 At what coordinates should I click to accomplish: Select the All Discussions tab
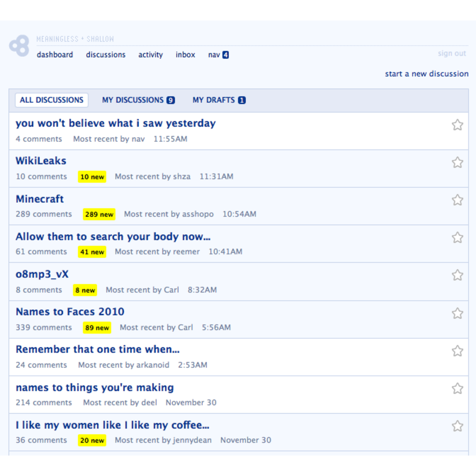[x=52, y=100]
